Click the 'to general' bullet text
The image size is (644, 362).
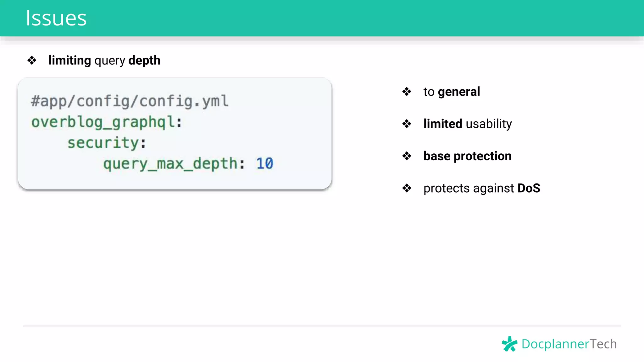(x=452, y=92)
